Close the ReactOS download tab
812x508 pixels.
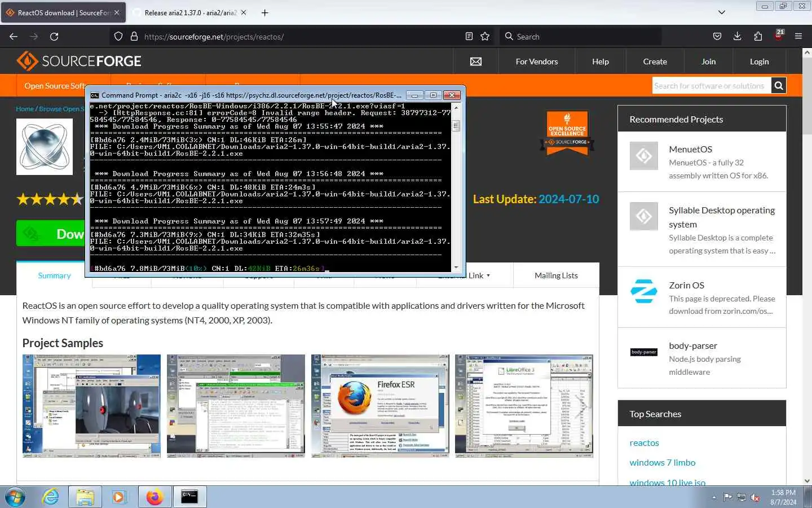117,12
